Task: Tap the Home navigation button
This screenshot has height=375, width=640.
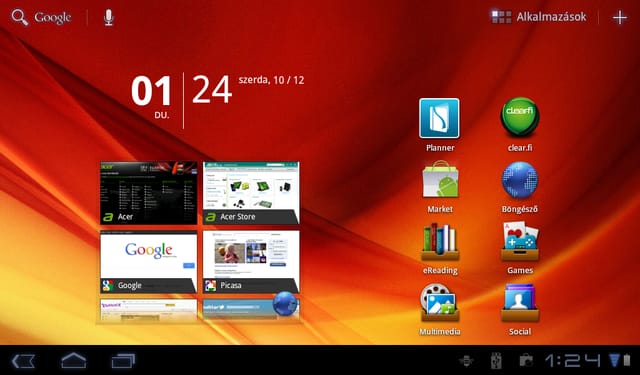Action: coord(73,361)
